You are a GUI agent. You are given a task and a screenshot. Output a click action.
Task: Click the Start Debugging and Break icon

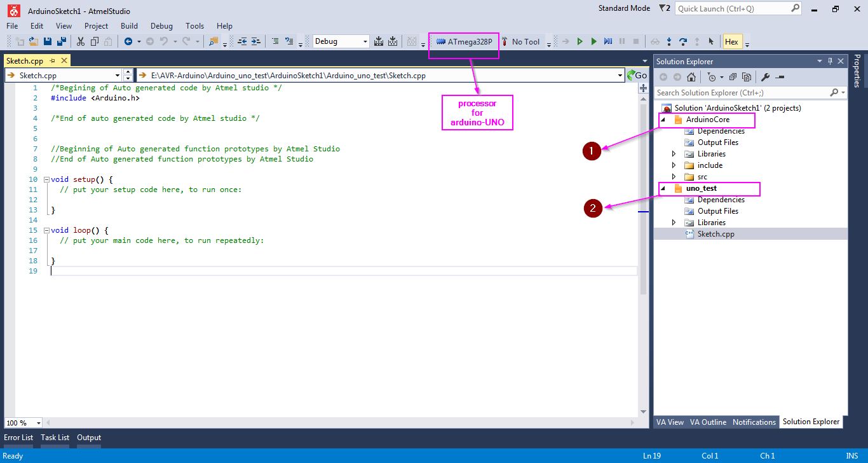[x=580, y=41]
